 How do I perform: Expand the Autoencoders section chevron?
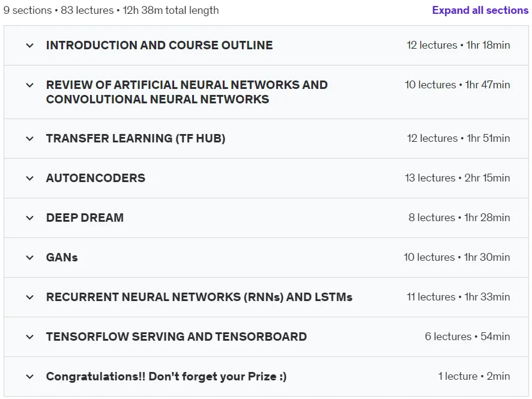point(30,178)
